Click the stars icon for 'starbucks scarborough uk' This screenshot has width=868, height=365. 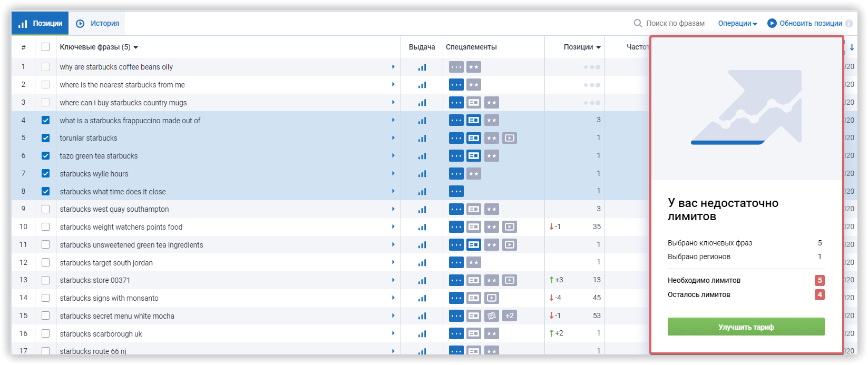coord(492,333)
